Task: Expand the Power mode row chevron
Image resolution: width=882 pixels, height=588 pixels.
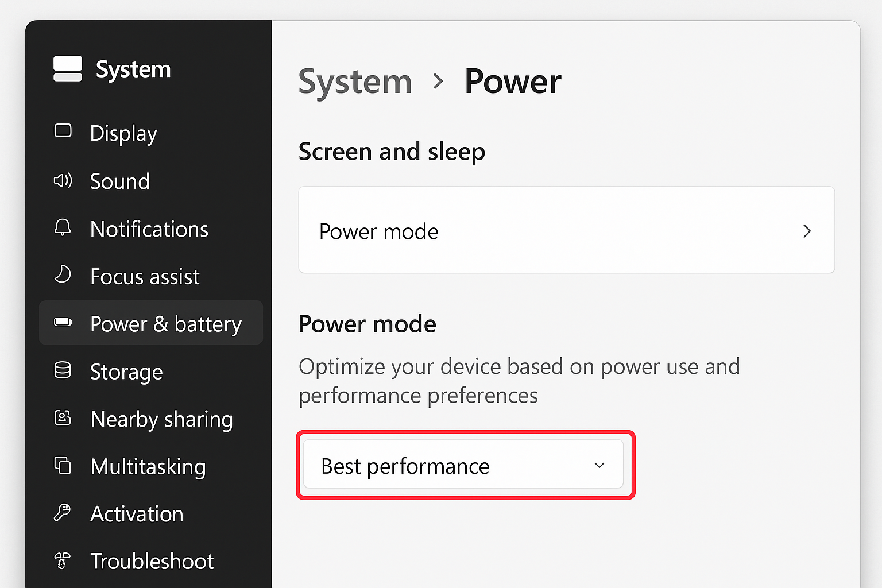Action: [807, 231]
